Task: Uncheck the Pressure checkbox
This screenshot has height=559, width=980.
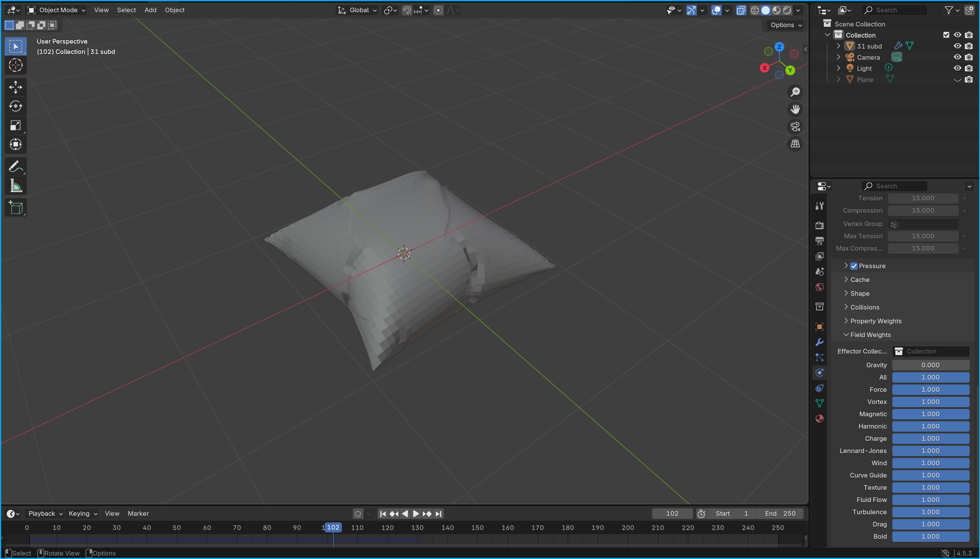Action: tap(854, 266)
